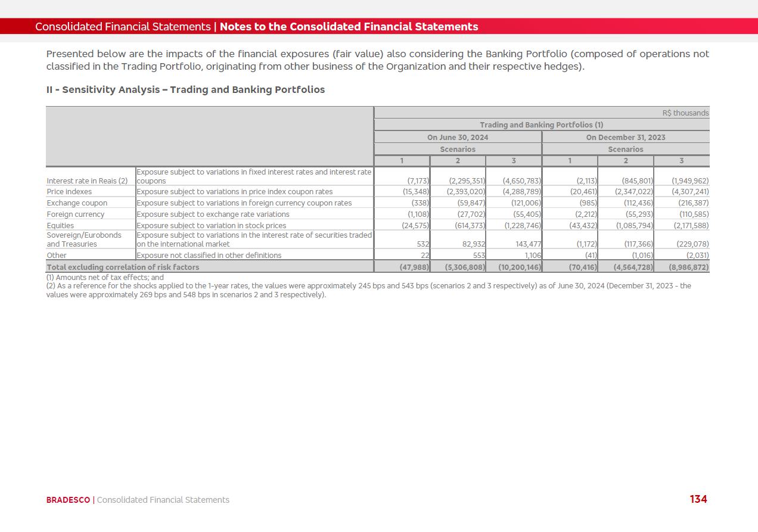Click the BRADESCO footer brand text
Screen dimensions: 758x532
pyautogui.click(x=68, y=500)
